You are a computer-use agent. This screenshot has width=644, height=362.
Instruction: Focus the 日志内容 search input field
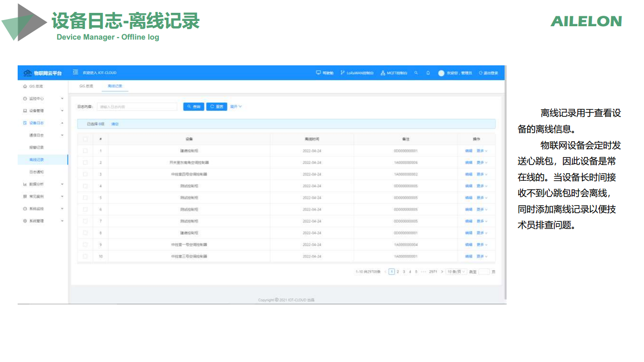click(x=137, y=107)
